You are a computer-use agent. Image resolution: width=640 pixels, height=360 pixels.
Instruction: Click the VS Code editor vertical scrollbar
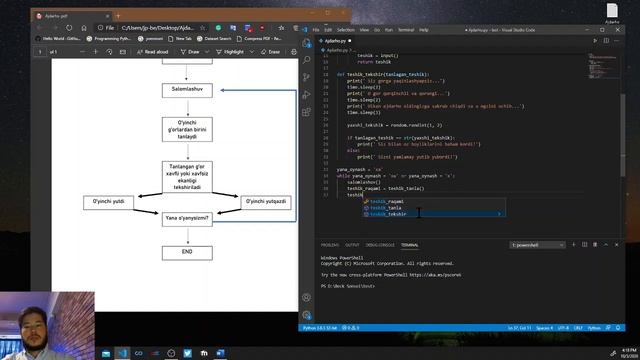[x=622, y=135]
